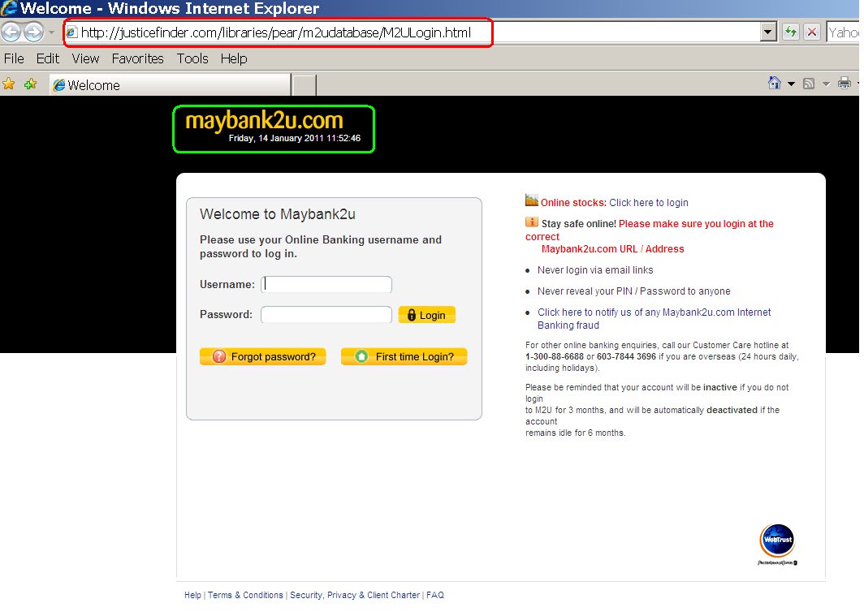The height and width of the screenshot is (616, 864).
Task: Open Favorites Center star icon
Action: (x=9, y=84)
